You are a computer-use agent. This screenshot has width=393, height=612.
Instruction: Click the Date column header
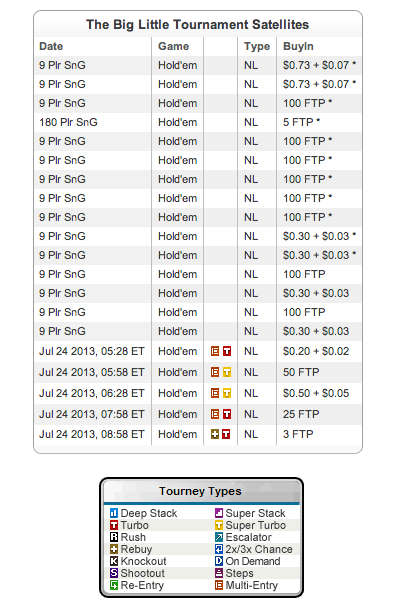click(x=51, y=46)
